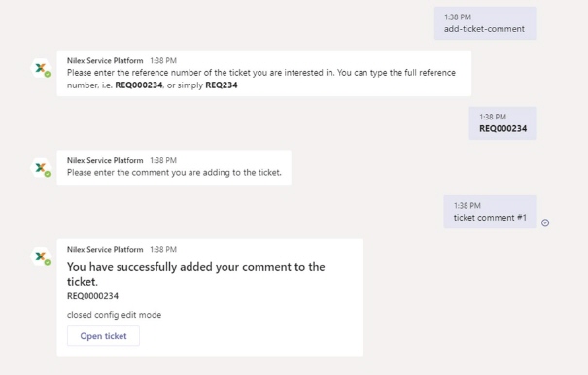The height and width of the screenshot is (375, 588).
Task: Click the Please enter the comment message
Action: click(174, 173)
